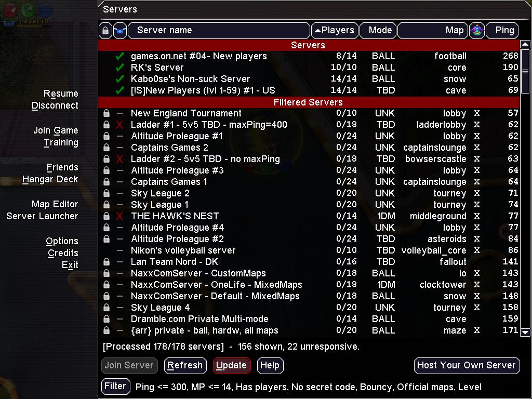Image resolution: width=532 pixels, height=399 pixels.
Task: Sort servers by Server name header
Action: pyautogui.click(x=219, y=31)
